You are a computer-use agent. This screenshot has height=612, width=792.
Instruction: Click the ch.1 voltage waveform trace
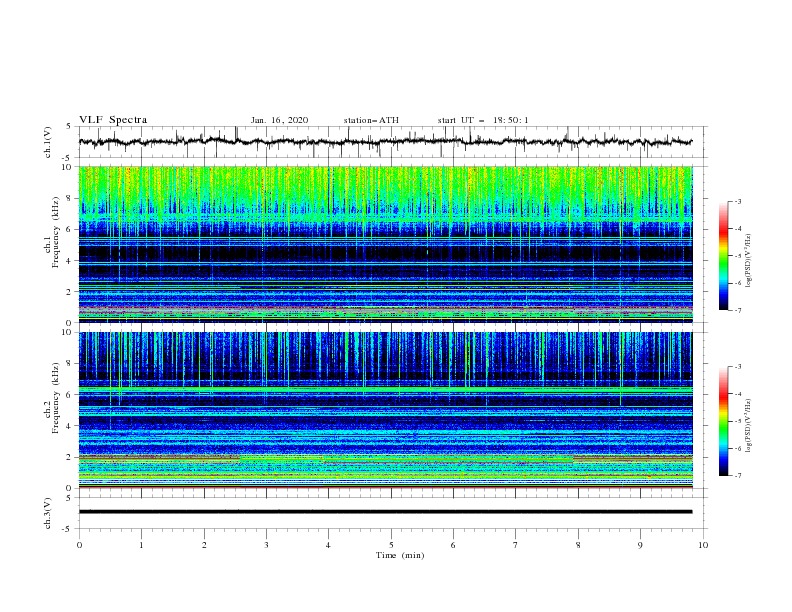(x=385, y=142)
